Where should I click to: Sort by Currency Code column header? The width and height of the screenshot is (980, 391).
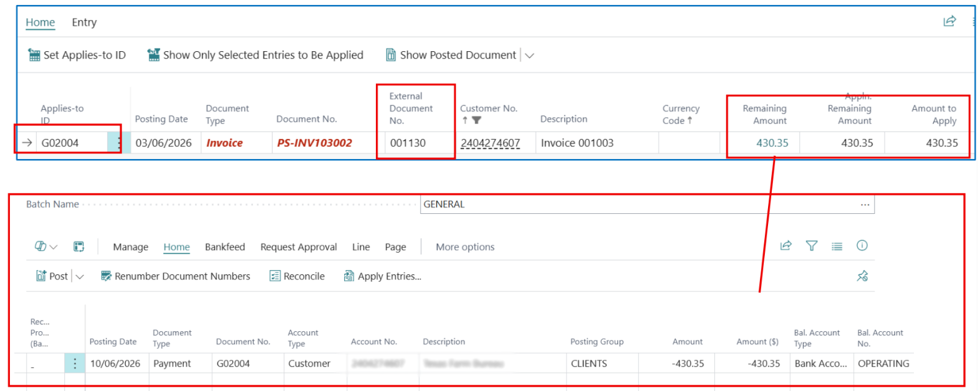(681, 115)
